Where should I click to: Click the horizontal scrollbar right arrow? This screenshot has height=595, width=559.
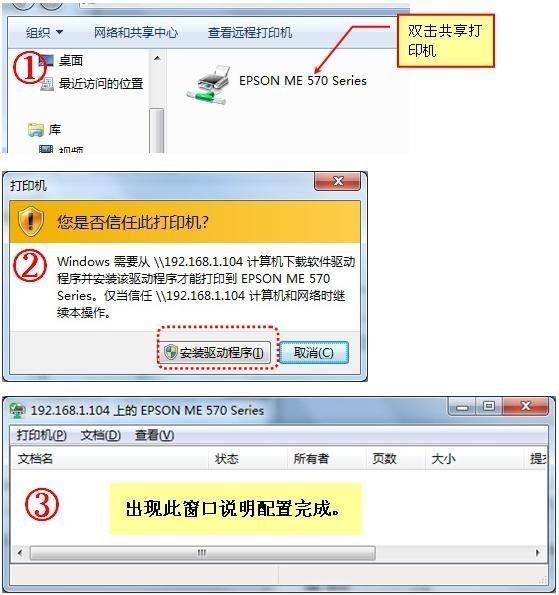coord(537,552)
